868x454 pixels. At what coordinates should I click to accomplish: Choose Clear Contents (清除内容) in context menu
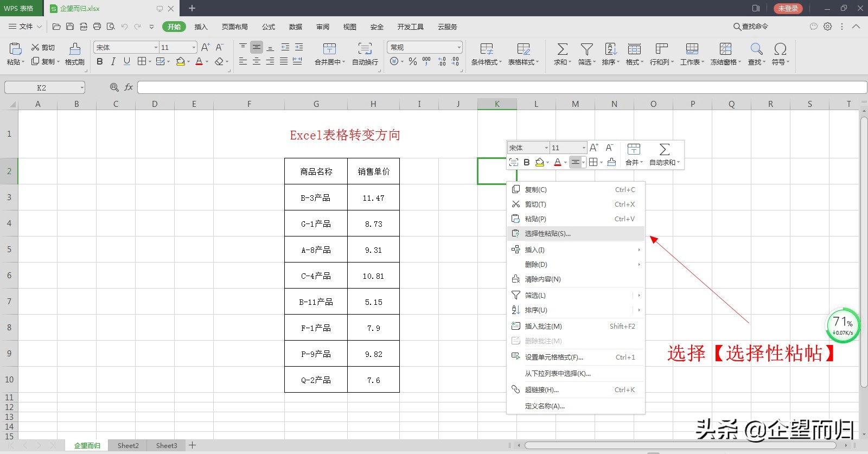(x=576, y=279)
